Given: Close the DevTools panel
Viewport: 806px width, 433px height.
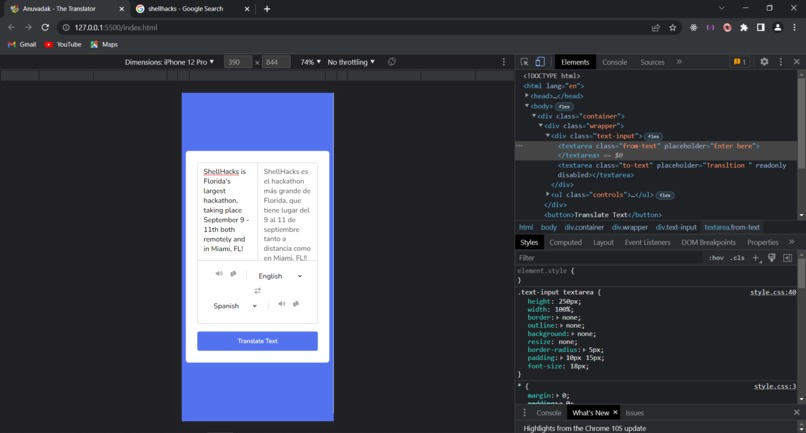Looking at the screenshot, I should 797,62.
